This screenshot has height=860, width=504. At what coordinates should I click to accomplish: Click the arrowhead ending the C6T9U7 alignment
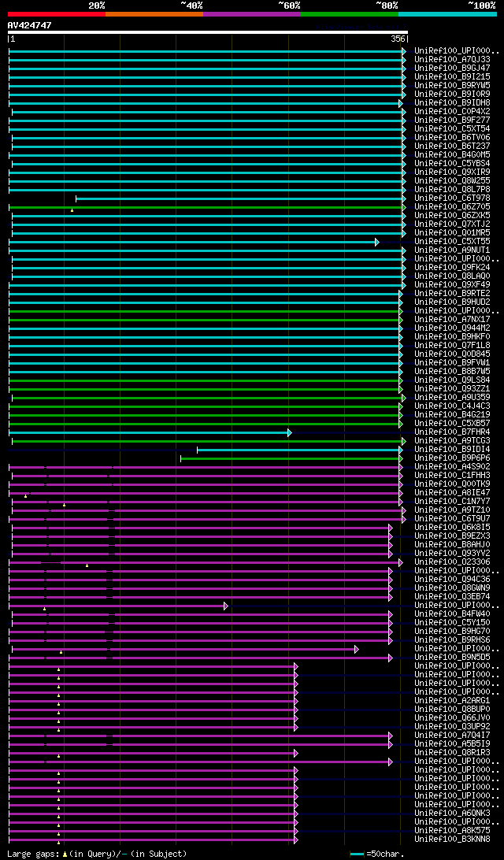pyautogui.click(x=404, y=519)
